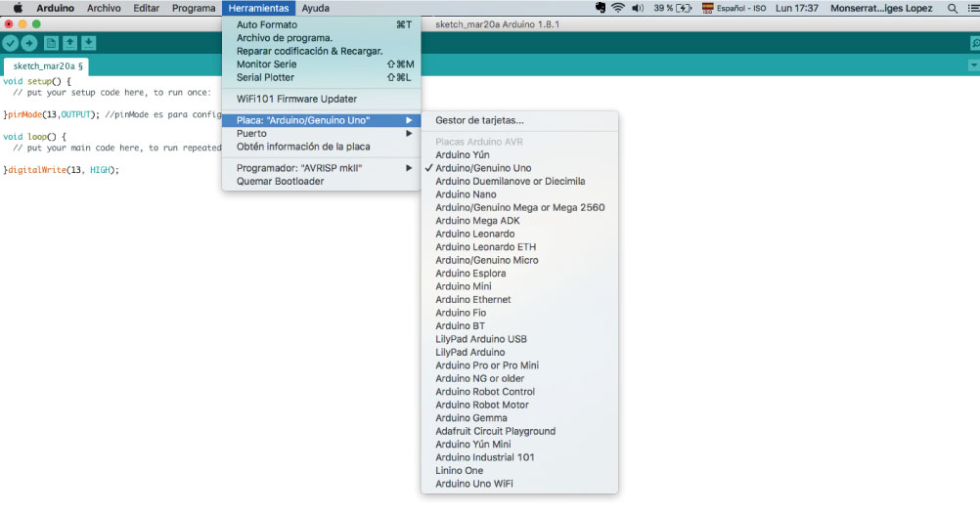This screenshot has width=980, height=513.
Task: Open Notification Center icon
Action: click(972, 8)
